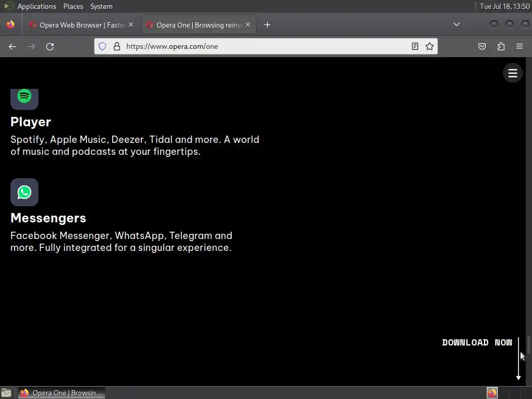
Task: Select Opera One window in the taskbar
Action: [x=61, y=393]
